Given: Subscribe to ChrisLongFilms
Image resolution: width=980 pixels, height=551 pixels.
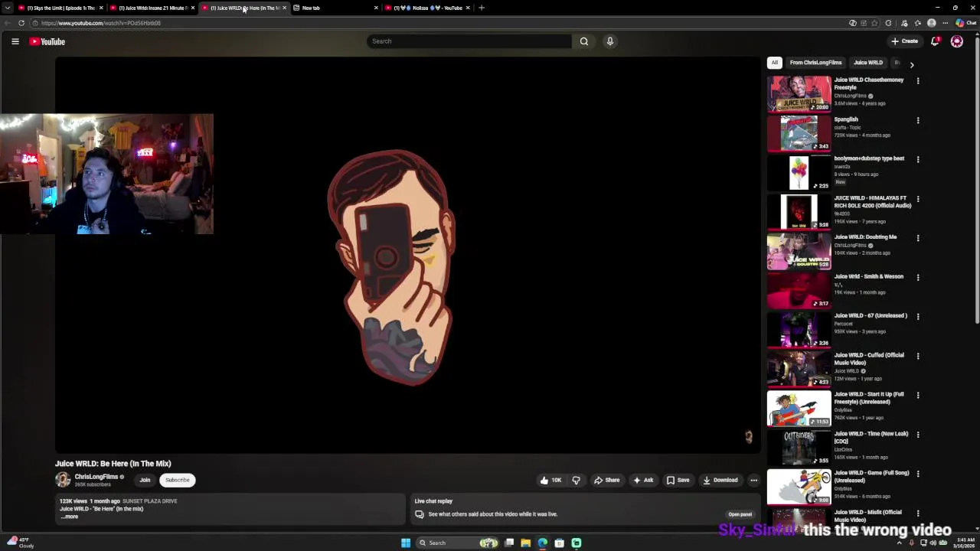Looking at the screenshot, I should pyautogui.click(x=177, y=480).
